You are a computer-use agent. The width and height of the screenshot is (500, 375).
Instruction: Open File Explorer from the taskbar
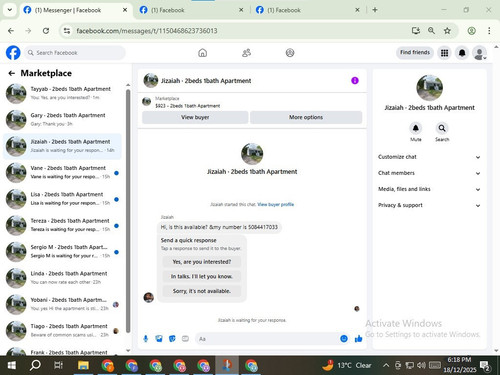click(83, 365)
